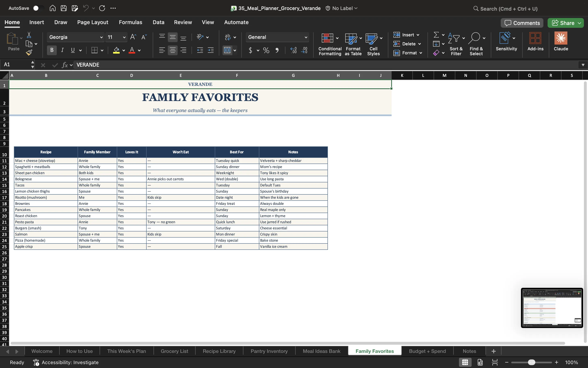Add a new sheet with plus button

coord(493,351)
